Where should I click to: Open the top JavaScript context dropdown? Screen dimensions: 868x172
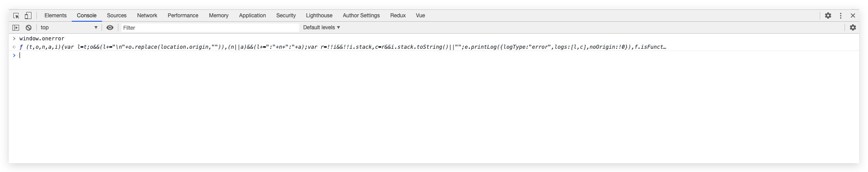click(69, 27)
